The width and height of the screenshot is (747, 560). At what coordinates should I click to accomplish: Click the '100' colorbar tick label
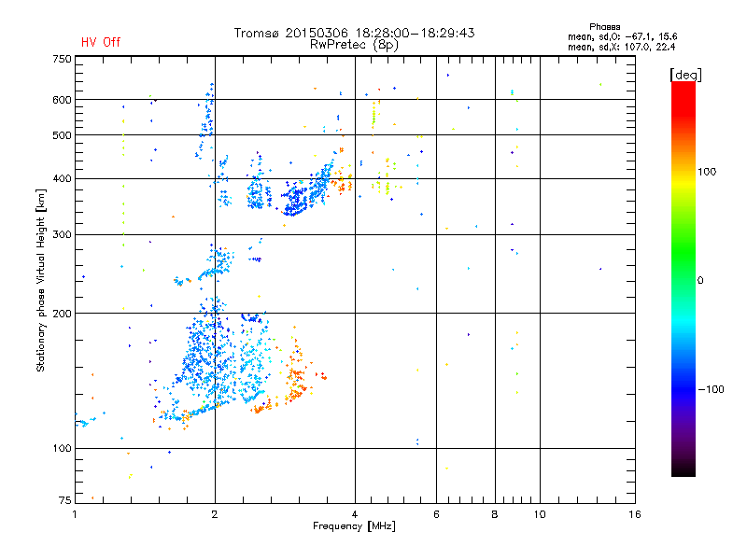point(707,172)
